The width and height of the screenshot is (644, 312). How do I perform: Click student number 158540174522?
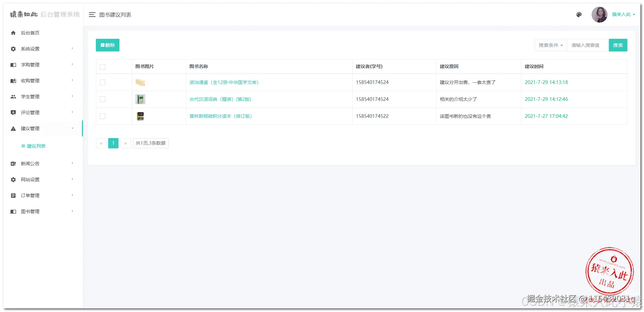click(372, 116)
